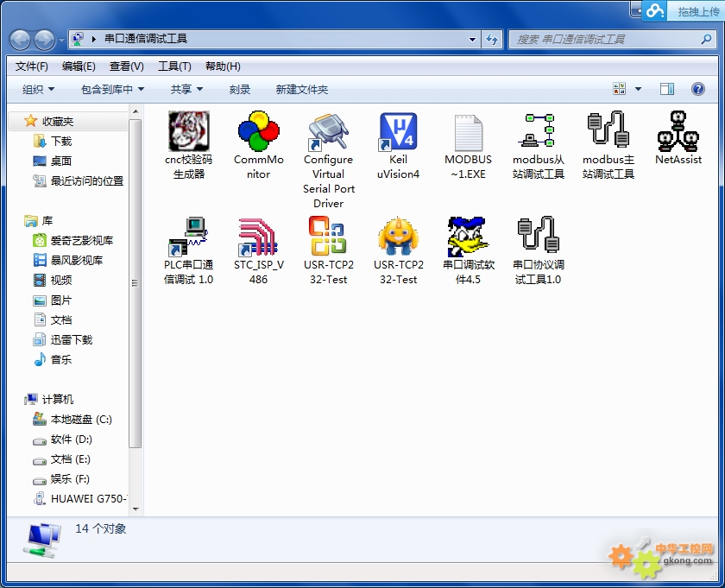Screen dimensions: 725x588
Task: Open Help with the question mark icon
Action: pos(697,89)
